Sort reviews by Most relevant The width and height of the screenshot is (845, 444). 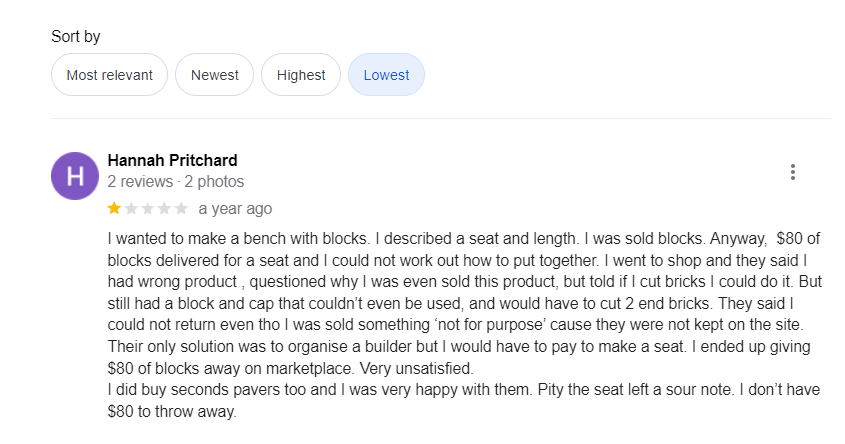[109, 75]
